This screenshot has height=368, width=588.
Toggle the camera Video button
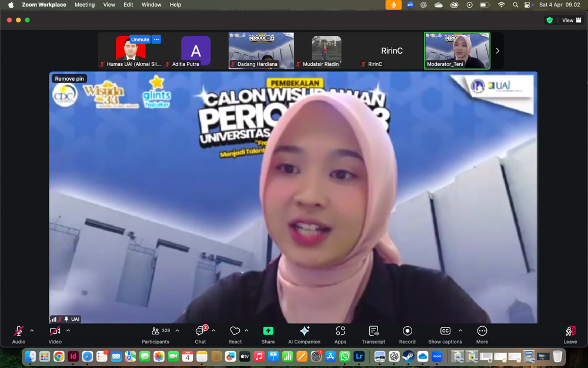point(55,334)
